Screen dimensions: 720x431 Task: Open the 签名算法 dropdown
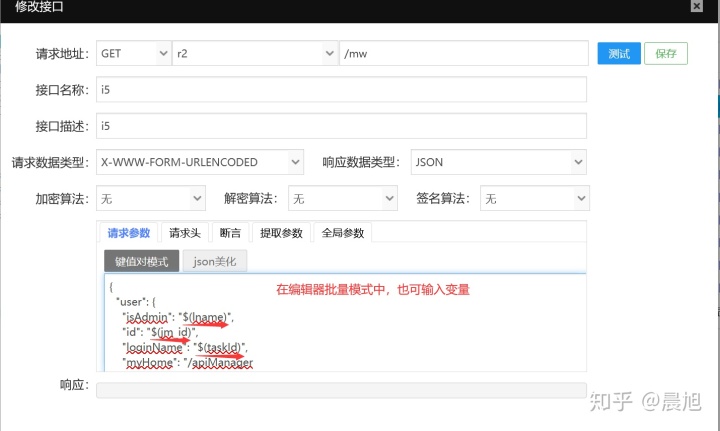(534, 198)
